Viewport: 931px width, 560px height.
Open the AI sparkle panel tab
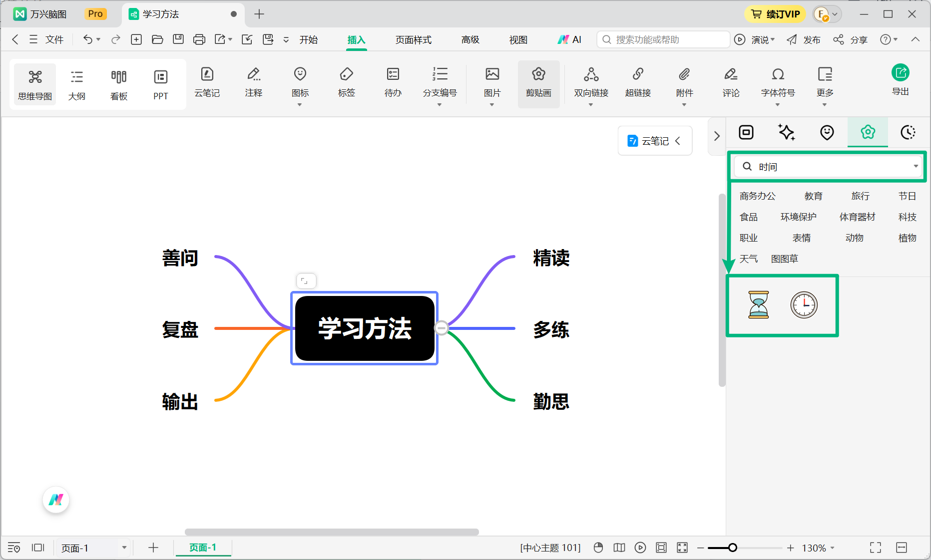(787, 132)
